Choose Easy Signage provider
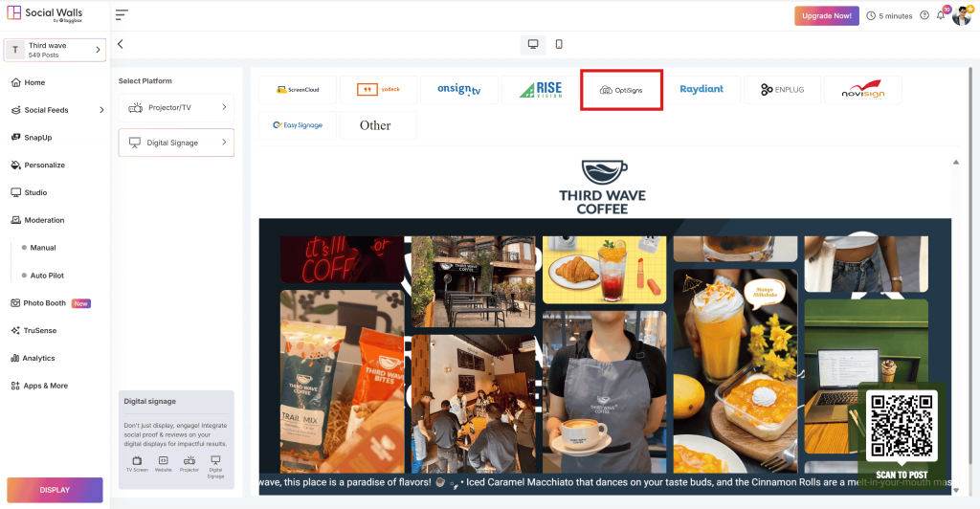980x509 pixels. click(x=298, y=125)
